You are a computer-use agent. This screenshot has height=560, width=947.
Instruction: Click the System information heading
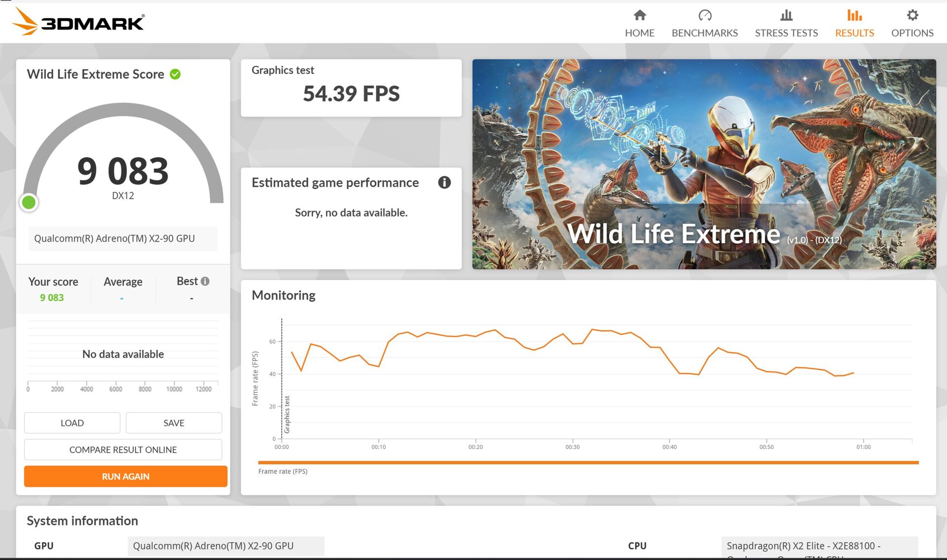pos(82,521)
